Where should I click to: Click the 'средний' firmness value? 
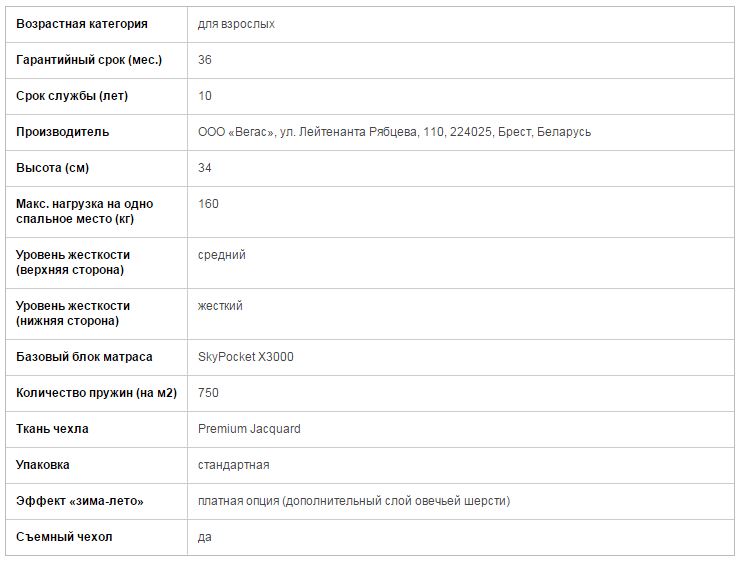[222, 255]
